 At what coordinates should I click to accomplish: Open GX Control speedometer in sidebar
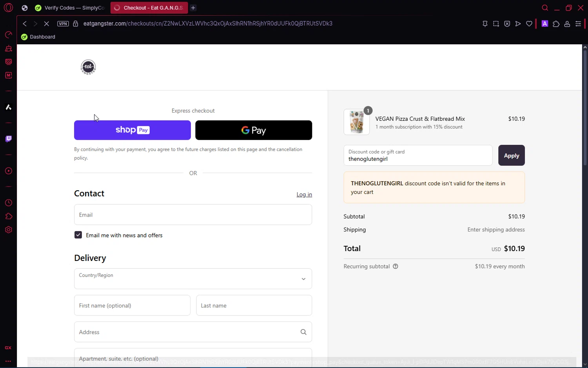pyautogui.click(x=8, y=35)
